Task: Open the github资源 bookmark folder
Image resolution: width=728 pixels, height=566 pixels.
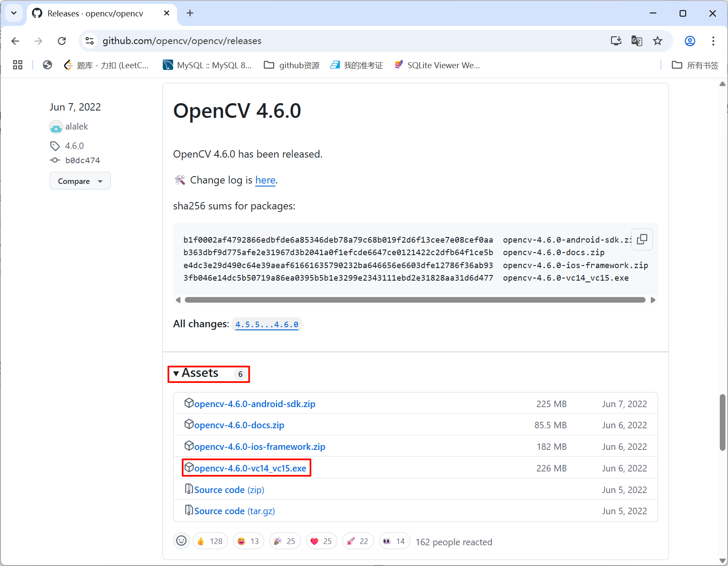Action: point(292,65)
